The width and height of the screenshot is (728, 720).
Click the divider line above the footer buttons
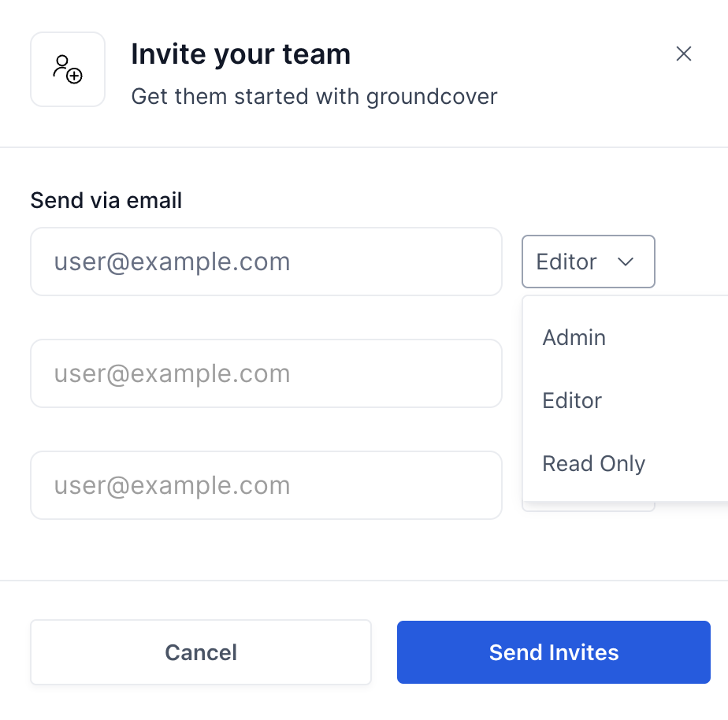(364, 581)
